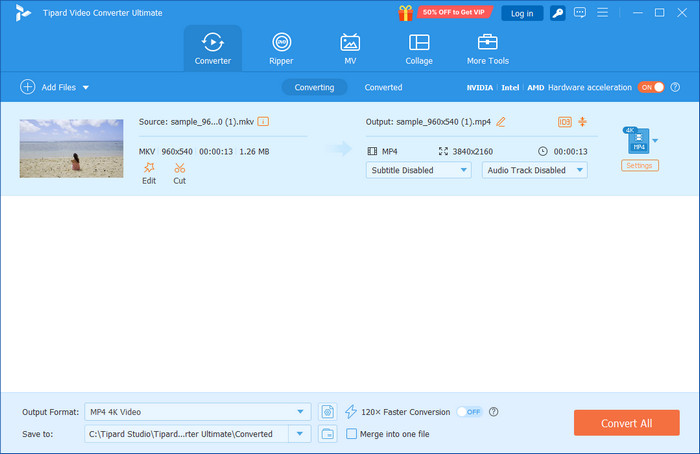Click the 50% OFF gift banner
This screenshot has width=700, height=454.
click(x=446, y=12)
